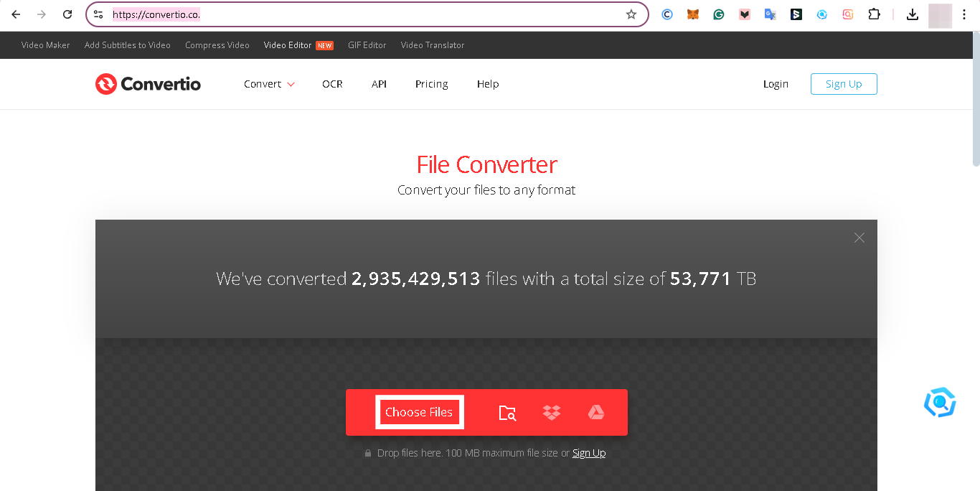Click the floating blue chat widget icon
This screenshot has height=491, width=980.
click(x=940, y=403)
